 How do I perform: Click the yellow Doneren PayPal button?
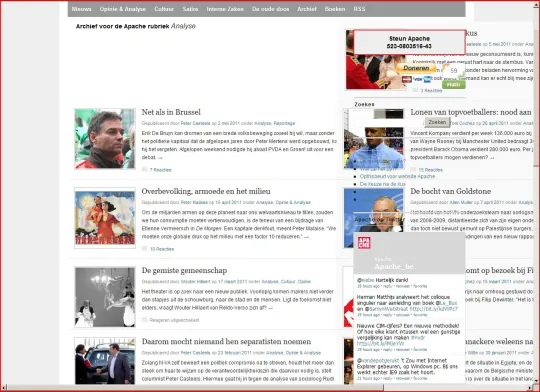click(x=416, y=68)
